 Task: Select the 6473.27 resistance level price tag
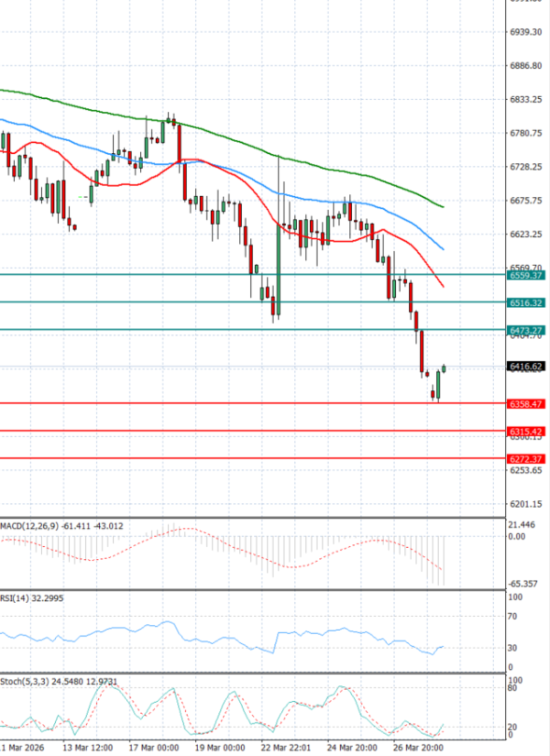pyautogui.click(x=526, y=330)
